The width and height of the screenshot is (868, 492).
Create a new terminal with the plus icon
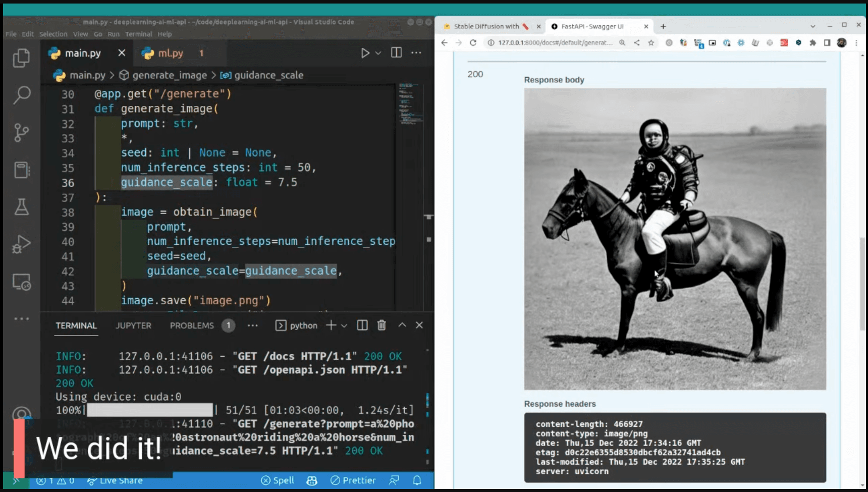click(331, 325)
